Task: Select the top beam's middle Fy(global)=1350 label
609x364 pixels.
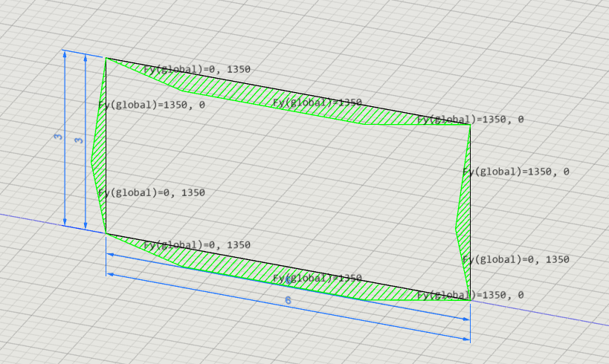Action: [x=318, y=103]
